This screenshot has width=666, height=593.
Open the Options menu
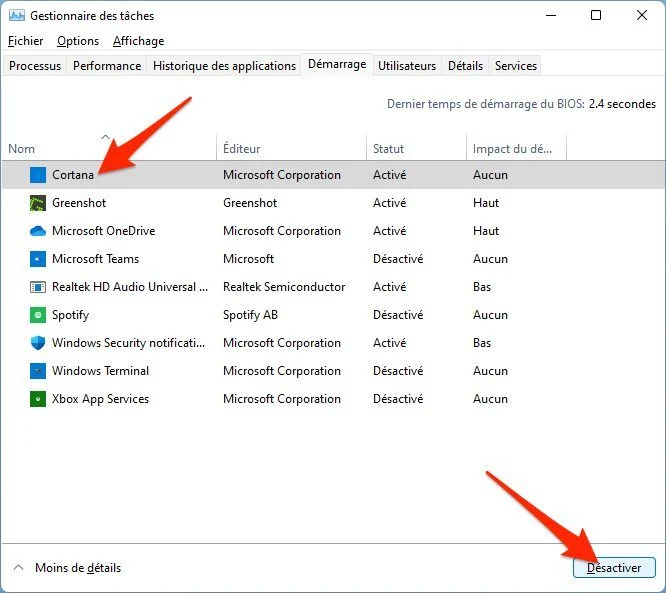(78, 41)
